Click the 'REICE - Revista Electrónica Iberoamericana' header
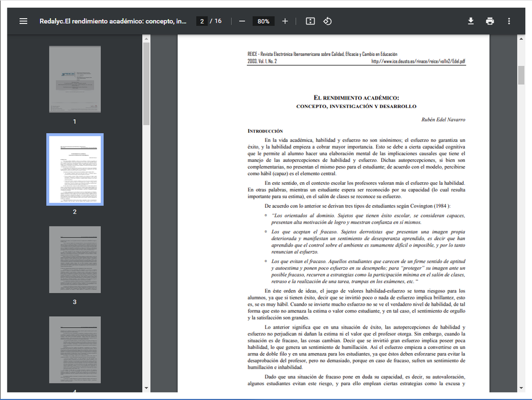Viewport: 532px width, 400px height. coord(323,54)
